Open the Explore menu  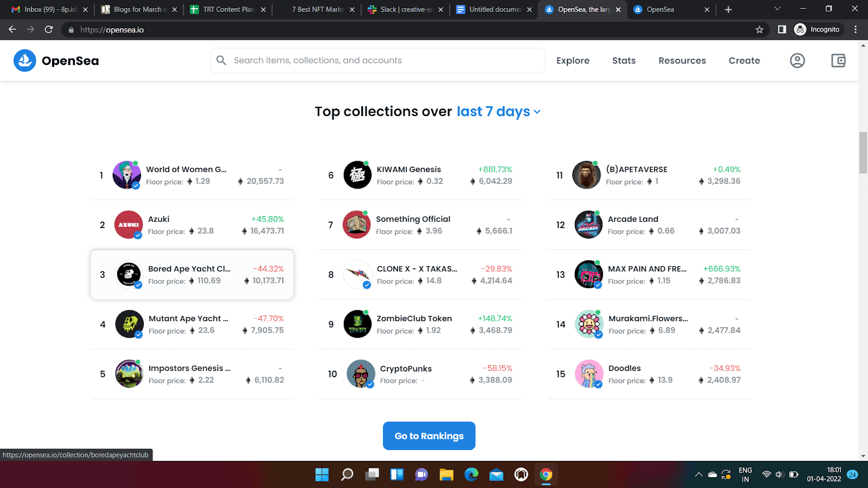tap(573, 61)
